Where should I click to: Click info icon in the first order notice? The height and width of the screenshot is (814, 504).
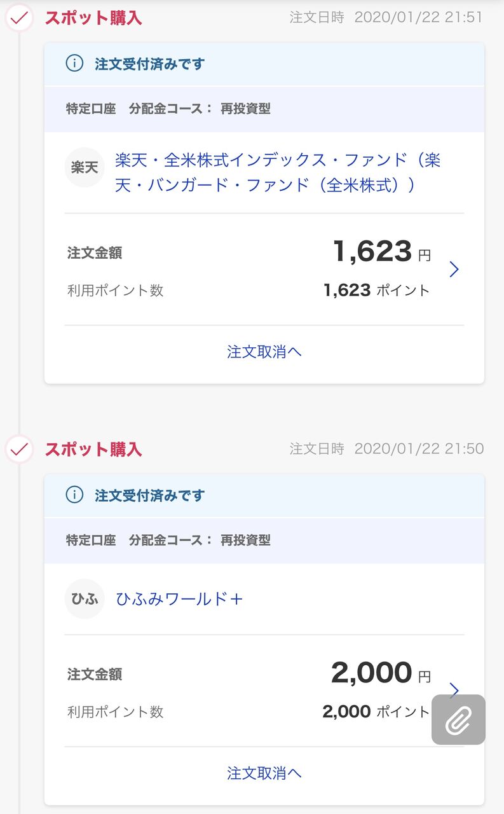coord(74,64)
